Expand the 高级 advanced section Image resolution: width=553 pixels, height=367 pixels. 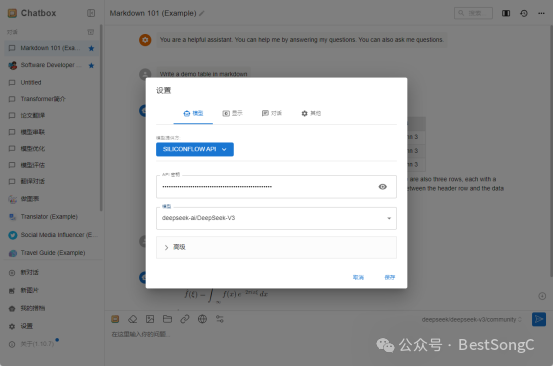(276, 247)
